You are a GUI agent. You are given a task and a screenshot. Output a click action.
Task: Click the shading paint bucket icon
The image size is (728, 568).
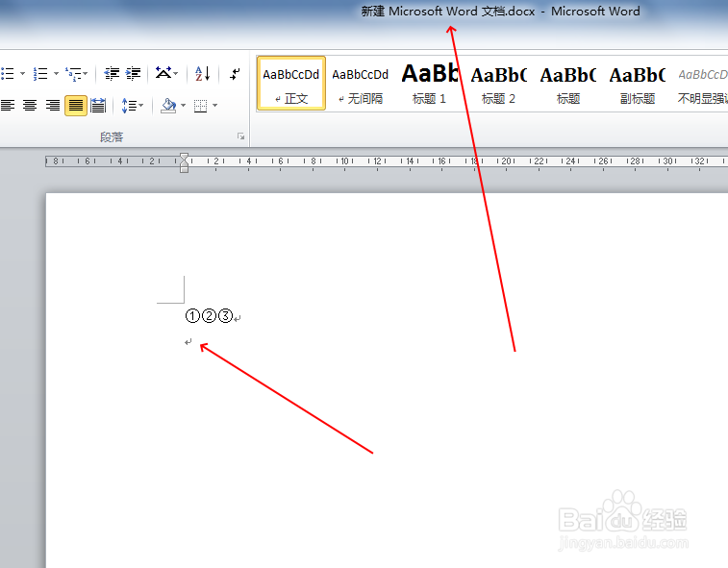pos(168,106)
